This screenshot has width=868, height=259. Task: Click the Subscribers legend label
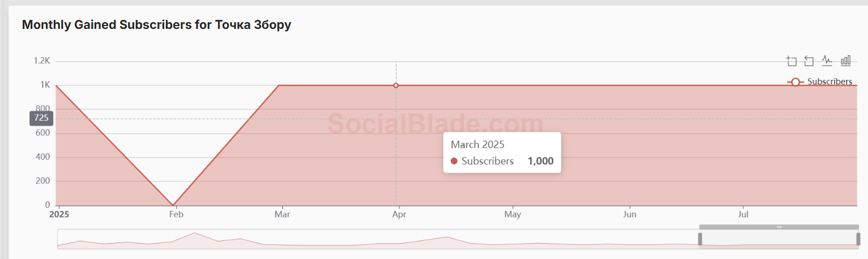pyautogui.click(x=829, y=82)
